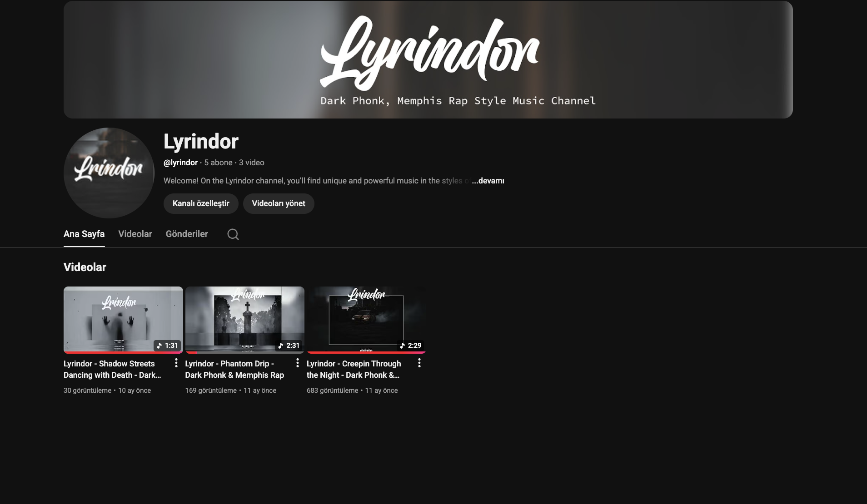The image size is (867, 504).
Task: Open Shadow Streets video options menu
Action: pyautogui.click(x=176, y=363)
